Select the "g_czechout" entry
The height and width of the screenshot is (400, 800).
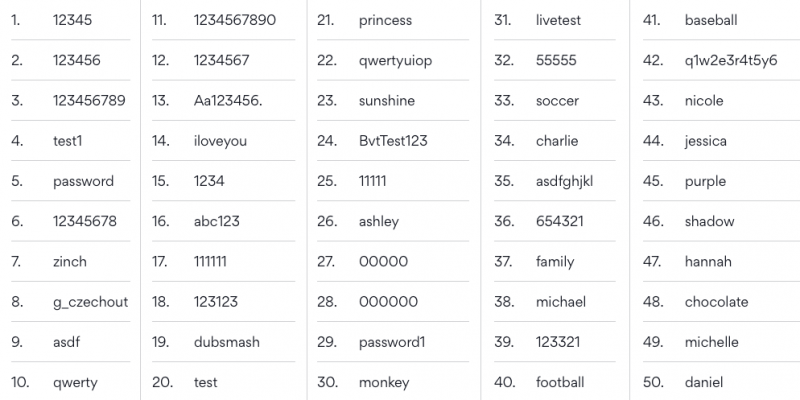90,302
